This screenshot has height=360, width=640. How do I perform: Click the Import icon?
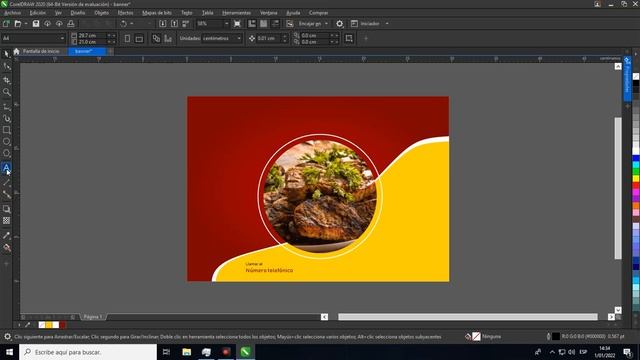point(162,24)
